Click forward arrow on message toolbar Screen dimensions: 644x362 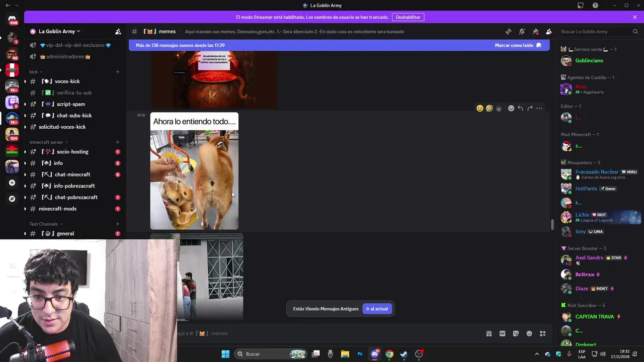tap(530, 108)
